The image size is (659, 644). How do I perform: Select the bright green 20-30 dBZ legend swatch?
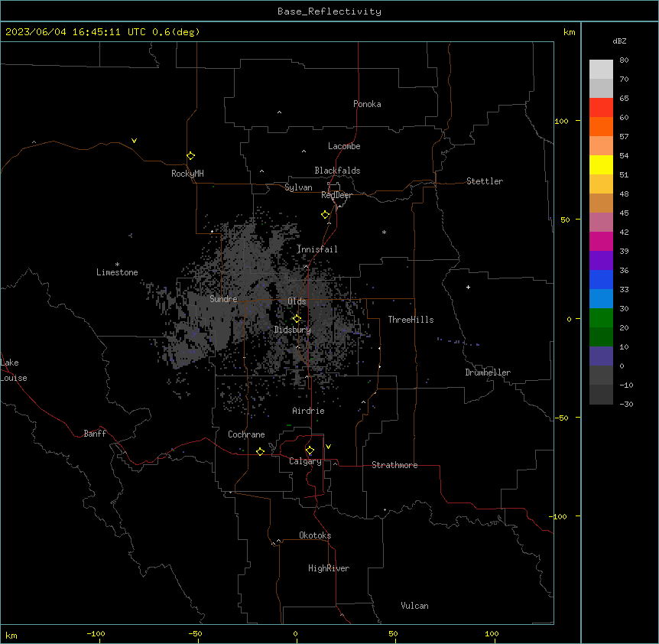click(x=601, y=318)
